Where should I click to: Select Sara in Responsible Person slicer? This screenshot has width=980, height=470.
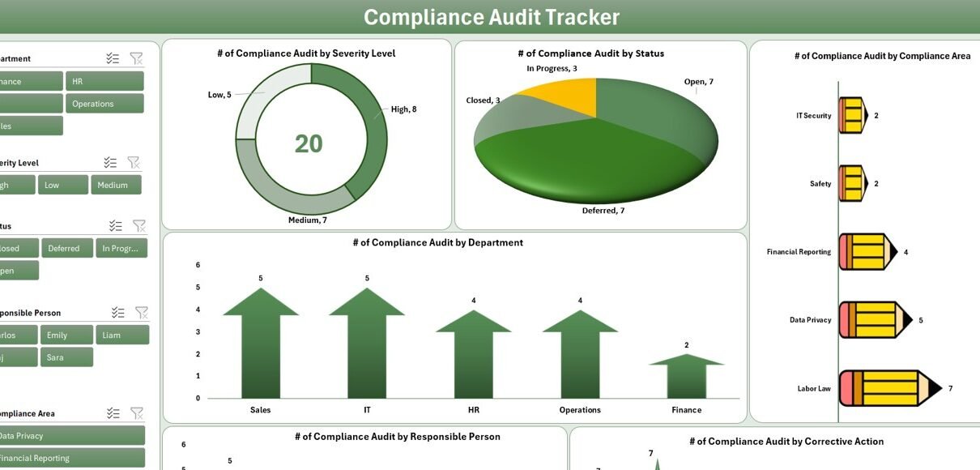tap(66, 357)
